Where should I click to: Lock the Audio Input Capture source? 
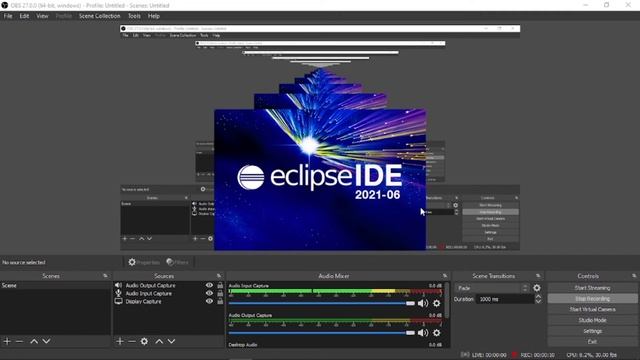click(x=220, y=293)
